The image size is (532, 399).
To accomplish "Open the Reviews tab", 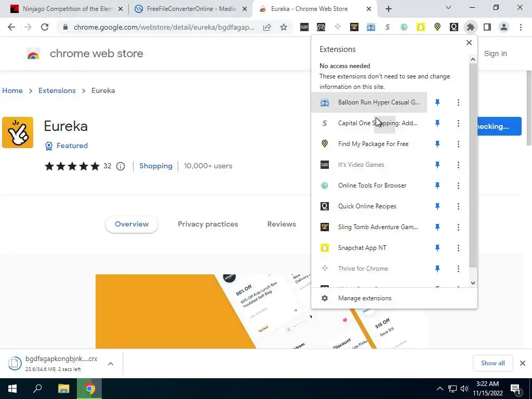I will (282, 224).
